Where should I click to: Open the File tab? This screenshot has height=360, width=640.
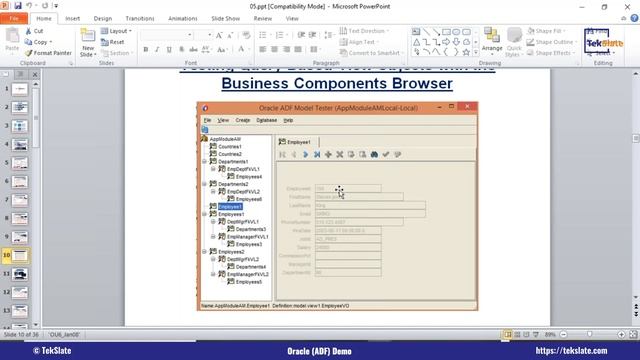pos(14,18)
